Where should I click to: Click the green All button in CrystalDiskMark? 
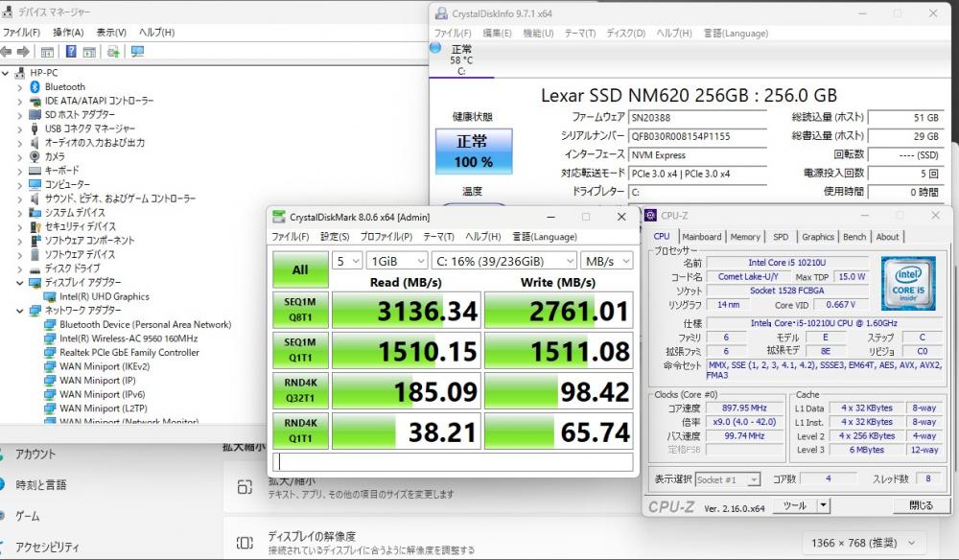(x=300, y=269)
